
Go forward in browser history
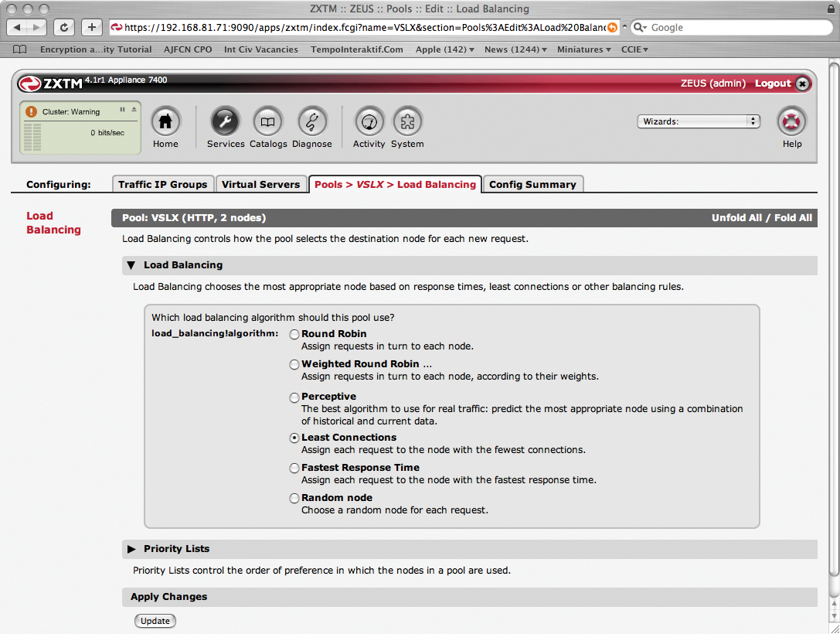[36, 27]
